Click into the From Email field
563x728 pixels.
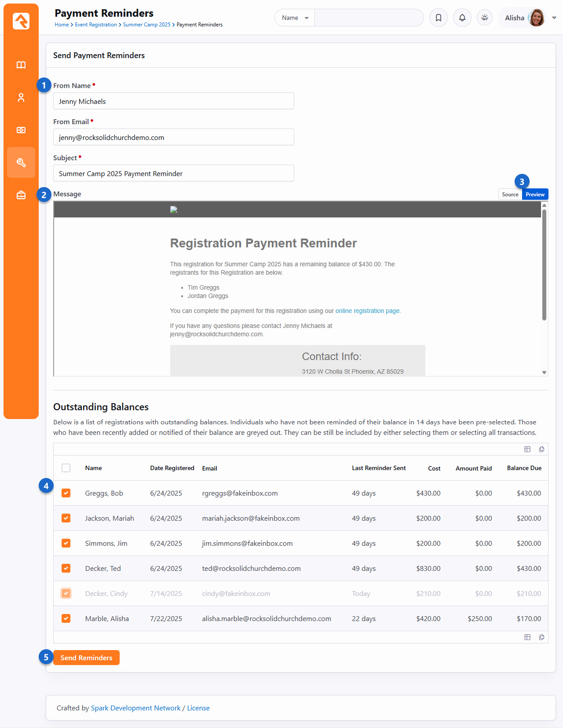pyautogui.click(x=173, y=137)
